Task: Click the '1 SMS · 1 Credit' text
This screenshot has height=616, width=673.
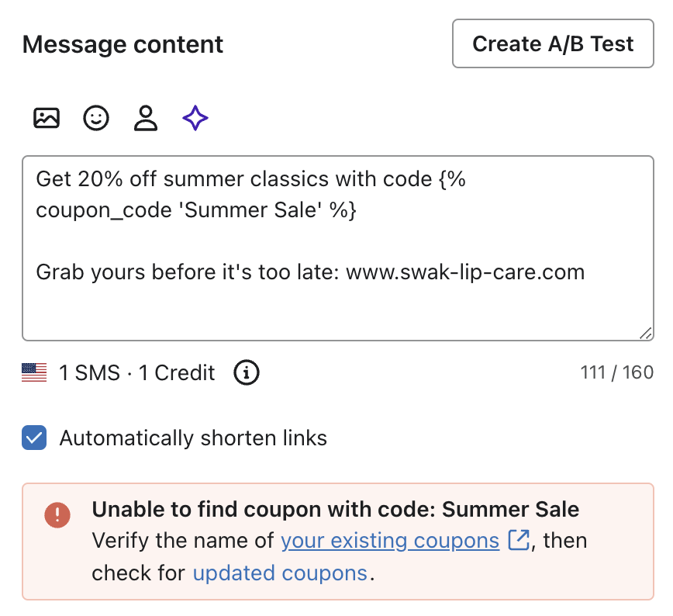Action: pyautogui.click(x=136, y=373)
